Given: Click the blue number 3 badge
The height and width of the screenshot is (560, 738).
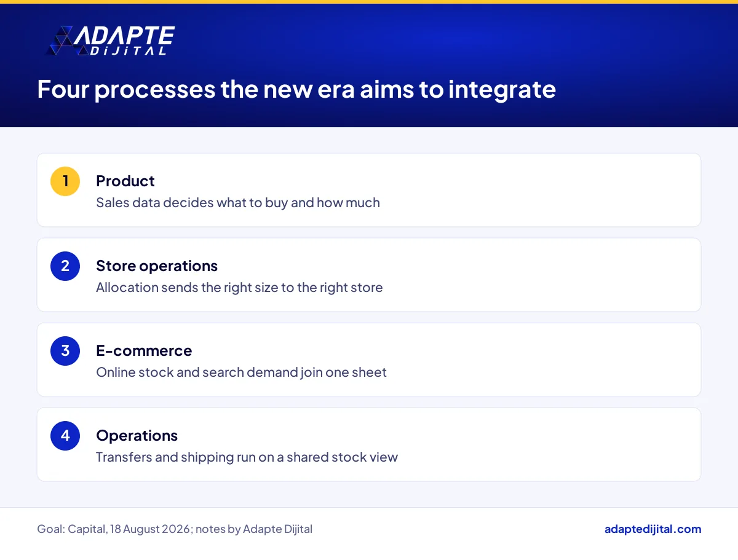Looking at the screenshot, I should (x=65, y=351).
